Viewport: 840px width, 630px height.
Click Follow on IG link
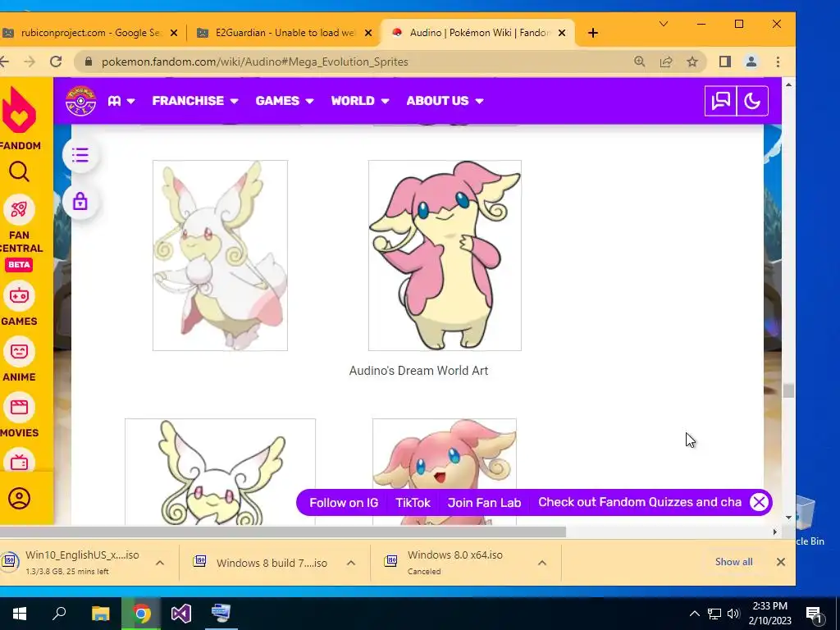[x=344, y=503]
